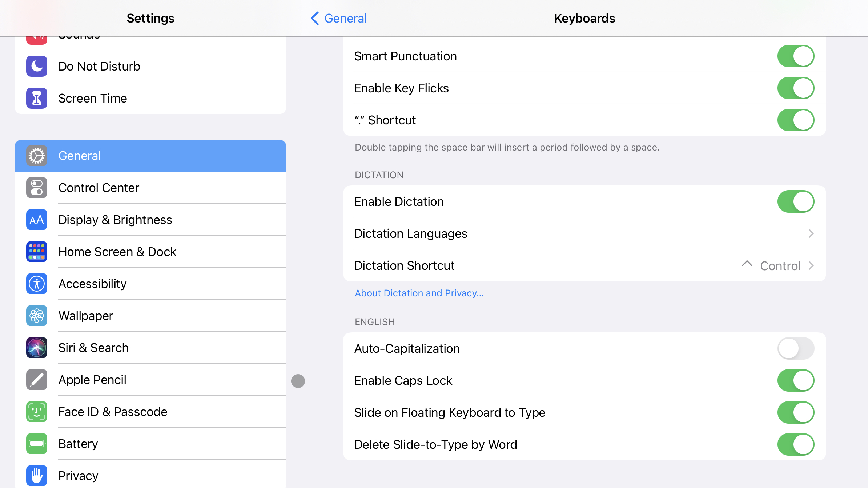The image size is (868, 488).
Task: Go back using the General chevron
Action: (x=315, y=18)
